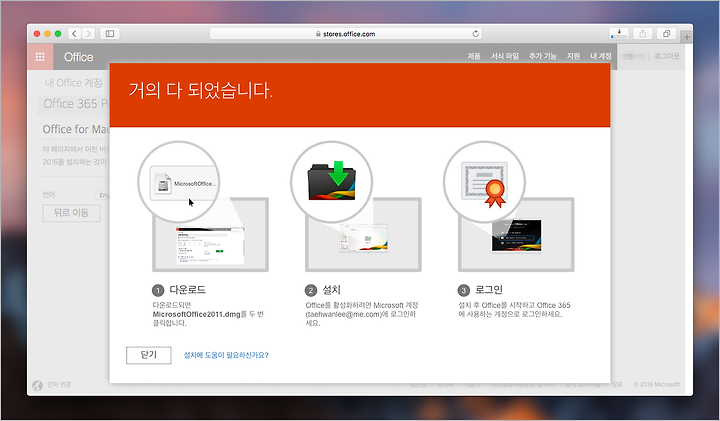This screenshot has width=720, height=421.
Task: Go back with Safari's back arrow
Action: (x=74, y=34)
